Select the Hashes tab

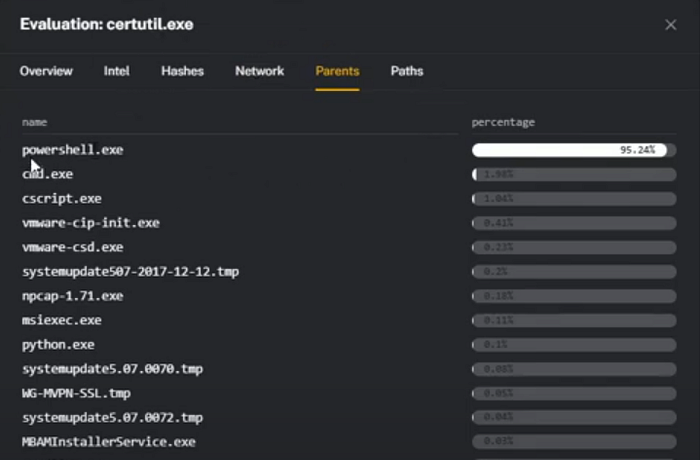[183, 71]
